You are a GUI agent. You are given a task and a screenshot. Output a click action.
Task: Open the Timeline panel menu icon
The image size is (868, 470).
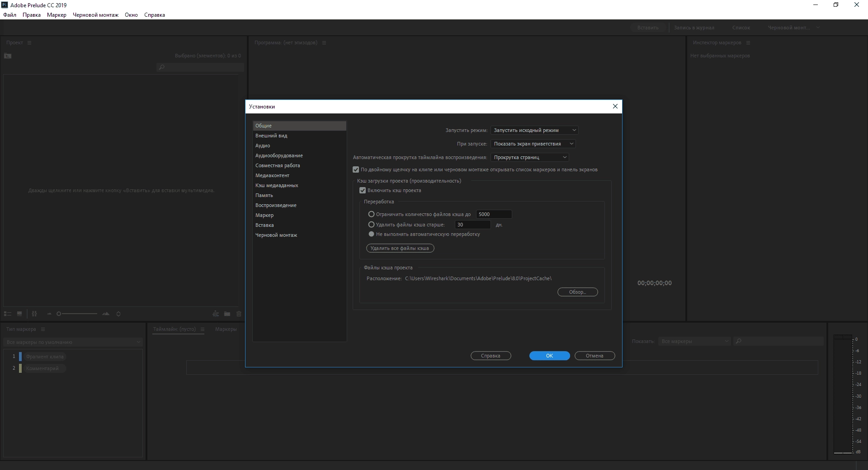coord(203,329)
